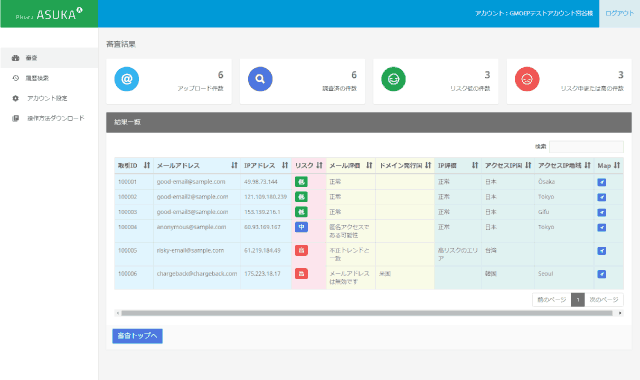The height and width of the screenshot is (380, 640).
Task: Click email risky-email@sample.com
Action: (x=190, y=250)
